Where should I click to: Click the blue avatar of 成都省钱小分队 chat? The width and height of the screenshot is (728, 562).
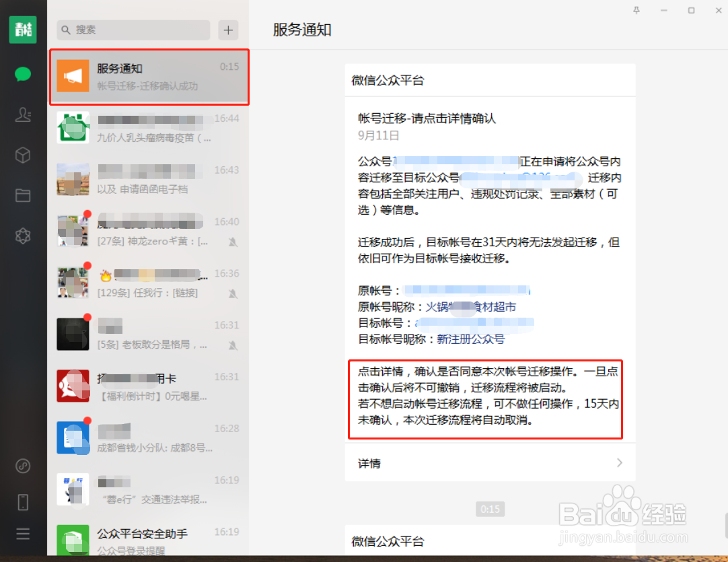pyautogui.click(x=73, y=437)
